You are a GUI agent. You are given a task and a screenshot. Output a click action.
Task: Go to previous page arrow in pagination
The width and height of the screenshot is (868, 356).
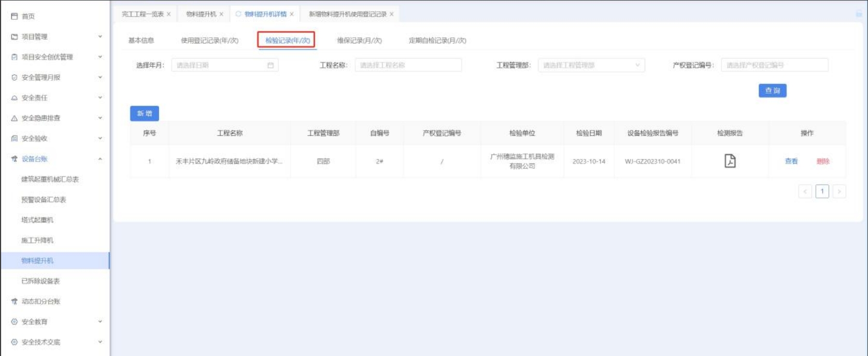pyautogui.click(x=805, y=192)
